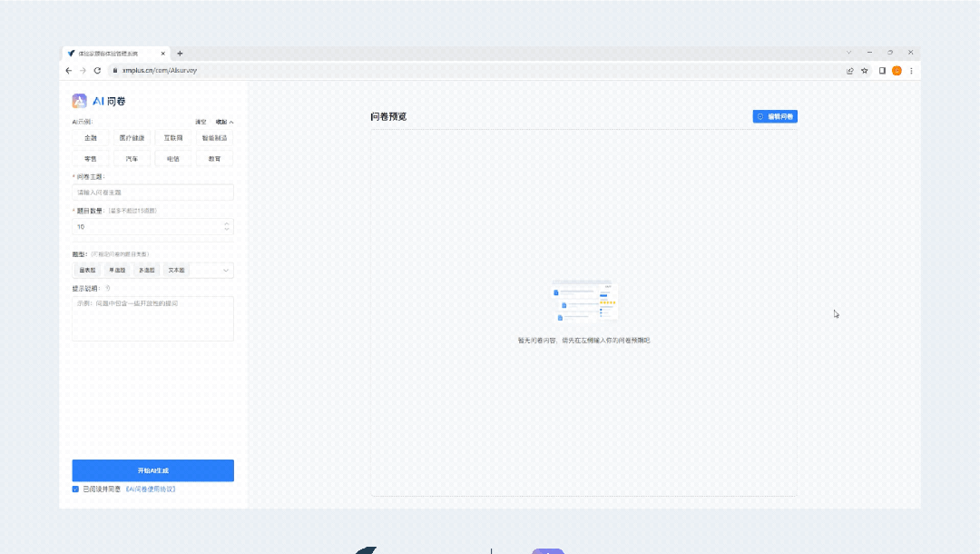Click the browser profile avatar icon

coord(897,71)
